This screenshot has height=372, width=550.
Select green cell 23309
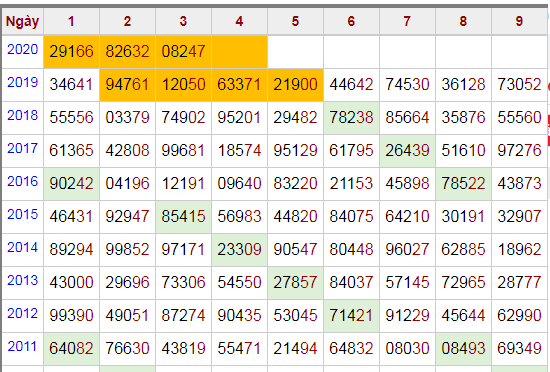[239, 250]
